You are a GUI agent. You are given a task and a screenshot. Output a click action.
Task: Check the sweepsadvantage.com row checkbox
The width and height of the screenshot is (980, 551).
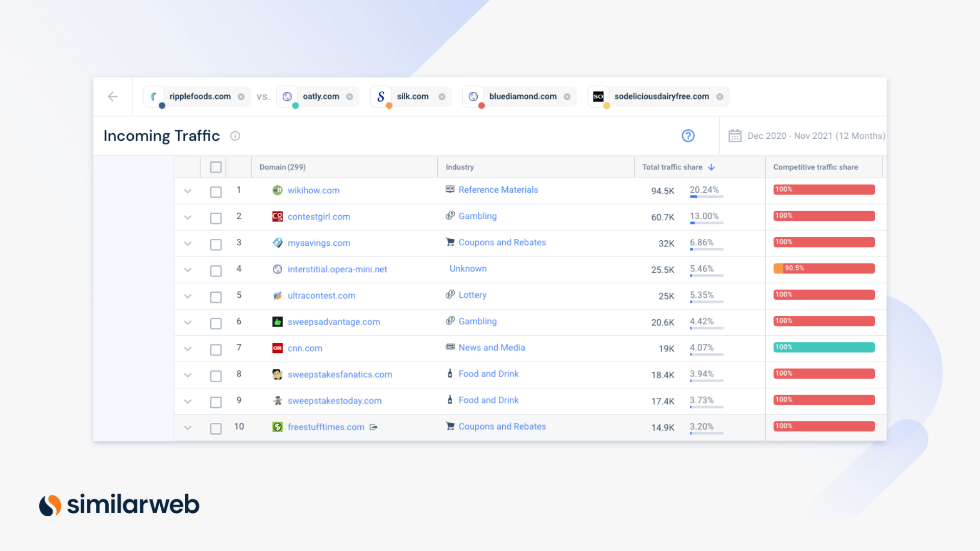[x=216, y=323]
